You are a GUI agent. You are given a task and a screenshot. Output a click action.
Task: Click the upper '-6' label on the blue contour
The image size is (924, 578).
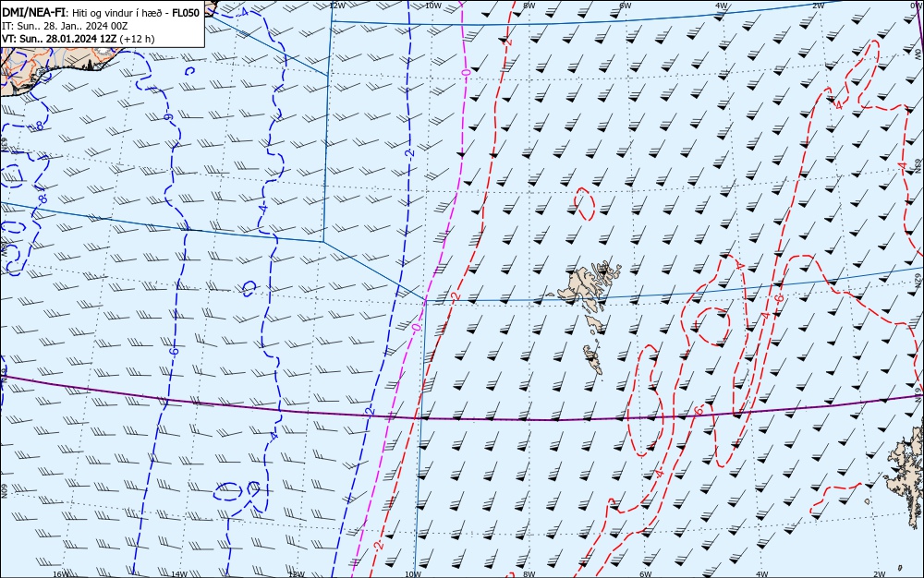(168, 117)
